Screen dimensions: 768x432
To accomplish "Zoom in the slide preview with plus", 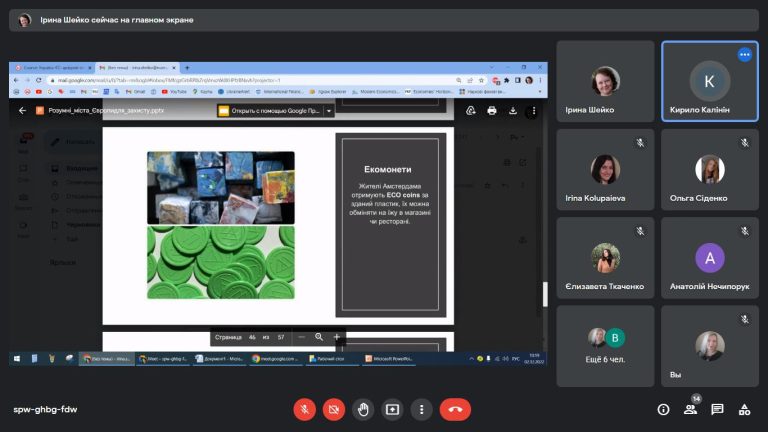I will (x=336, y=337).
